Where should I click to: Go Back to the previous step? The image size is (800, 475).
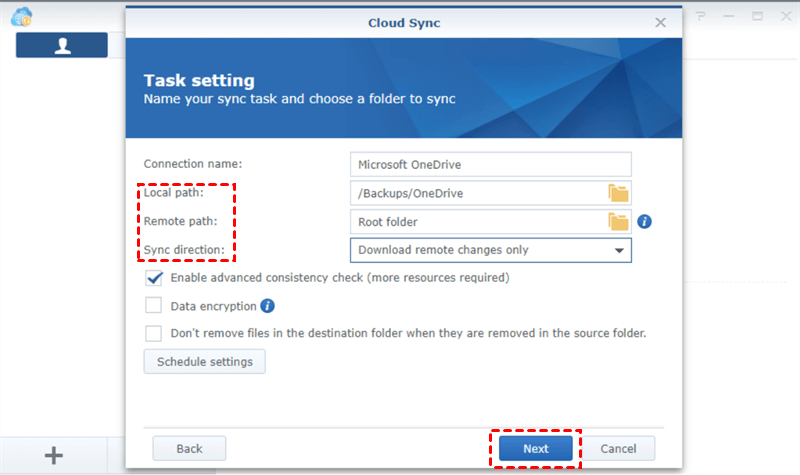[x=190, y=449]
